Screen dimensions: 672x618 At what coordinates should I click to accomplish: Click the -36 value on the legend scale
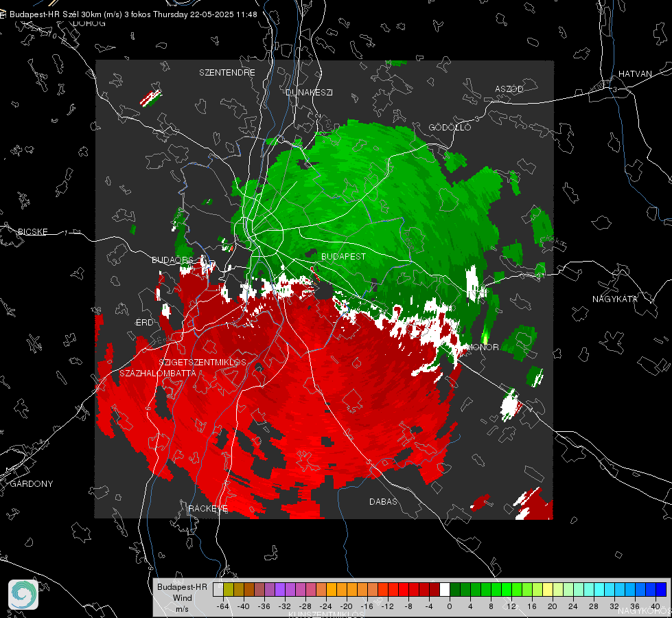point(264,606)
